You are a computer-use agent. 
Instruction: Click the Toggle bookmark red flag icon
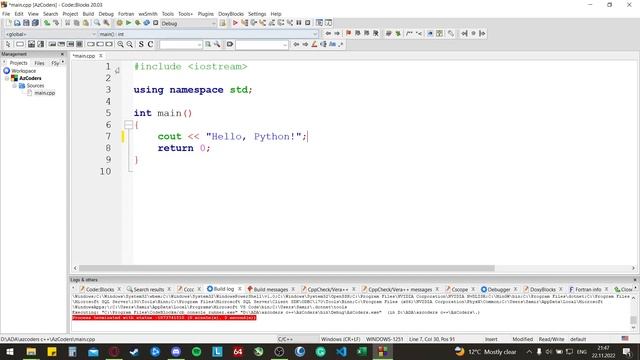click(x=348, y=33)
